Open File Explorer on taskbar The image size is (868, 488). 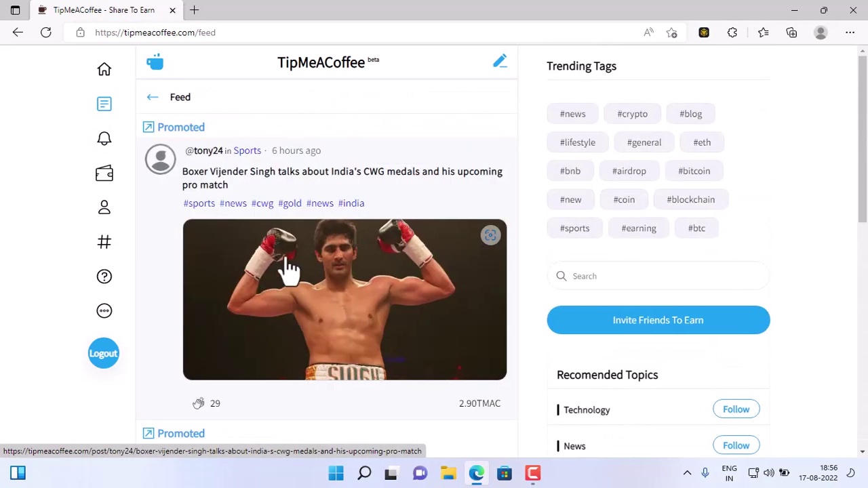point(448,473)
